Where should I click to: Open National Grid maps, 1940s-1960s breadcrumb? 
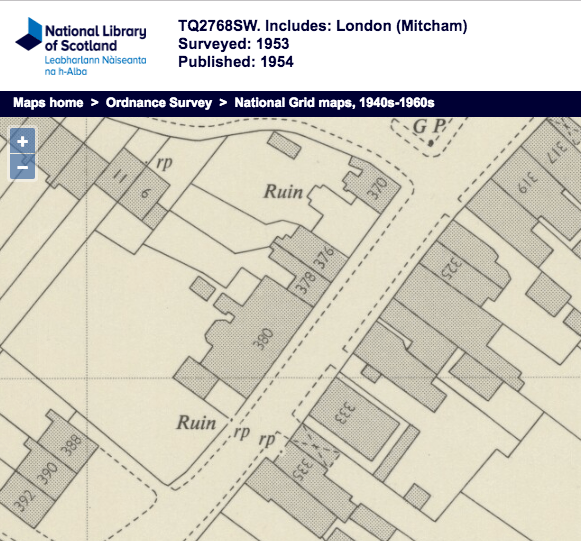(334, 103)
